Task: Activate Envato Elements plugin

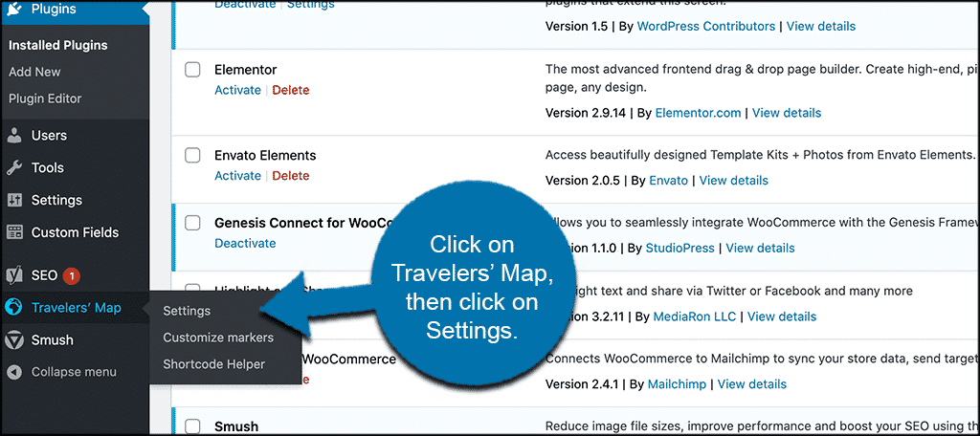Action: point(237,176)
